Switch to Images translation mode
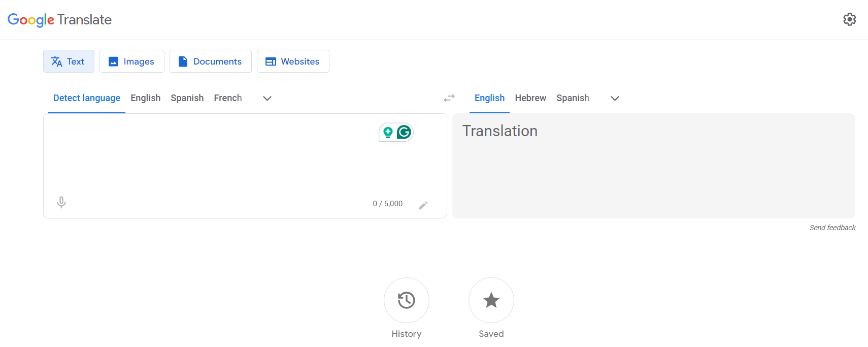 (x=132, y=61)
